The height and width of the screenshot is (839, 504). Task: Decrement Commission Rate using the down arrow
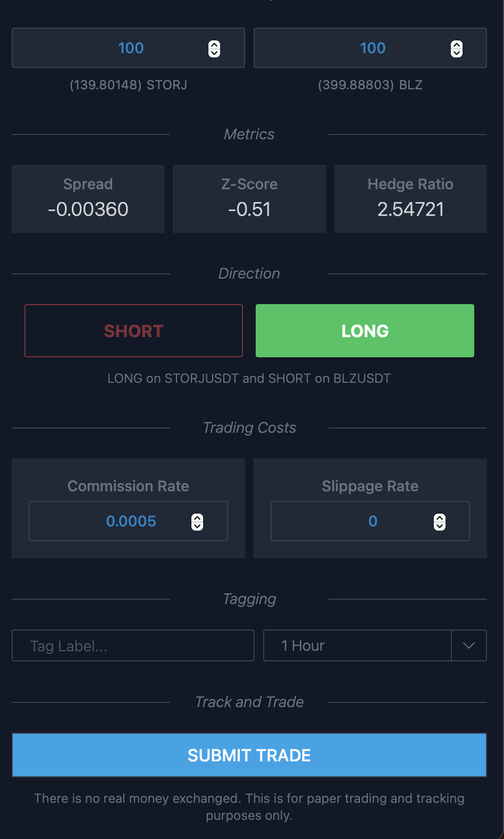pos(197,526)
